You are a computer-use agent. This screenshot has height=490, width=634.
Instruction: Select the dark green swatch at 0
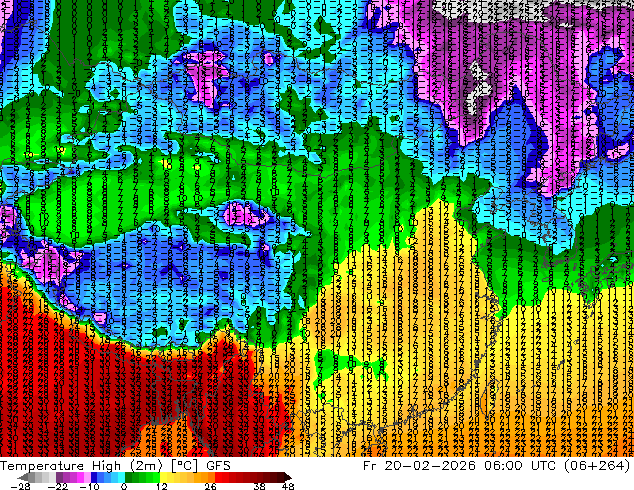[128, 477]
